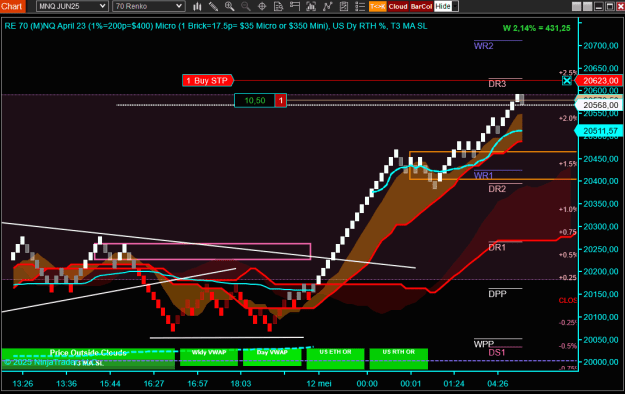
Task: Toggle the Price Outside Clouds green button
Action: pyautogui.click(x=88, y=353)
